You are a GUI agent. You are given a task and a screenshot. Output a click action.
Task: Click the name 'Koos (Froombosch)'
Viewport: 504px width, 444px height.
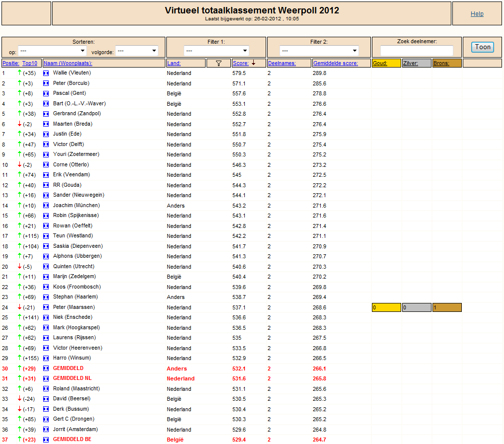coord(77,287)
